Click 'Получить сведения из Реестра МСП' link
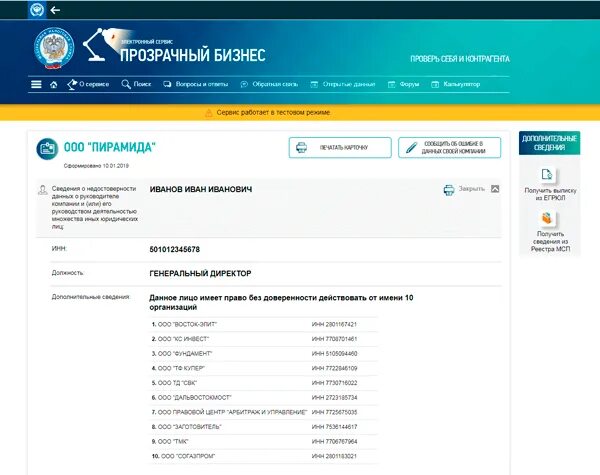Viewport: 600px width, 475px height. [550, 242]
